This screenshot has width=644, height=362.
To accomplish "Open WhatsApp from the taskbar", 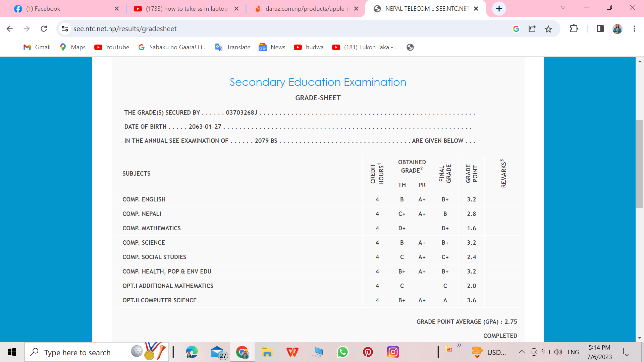I will click(x=342, y=352).
